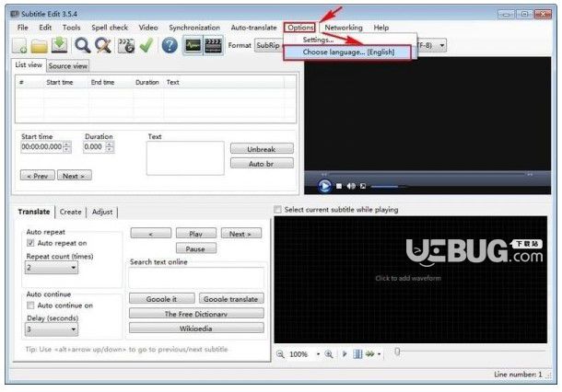The width and height of the screenshot is (562, 392).
Task: Open the Options menu
Action: point(300,28)
